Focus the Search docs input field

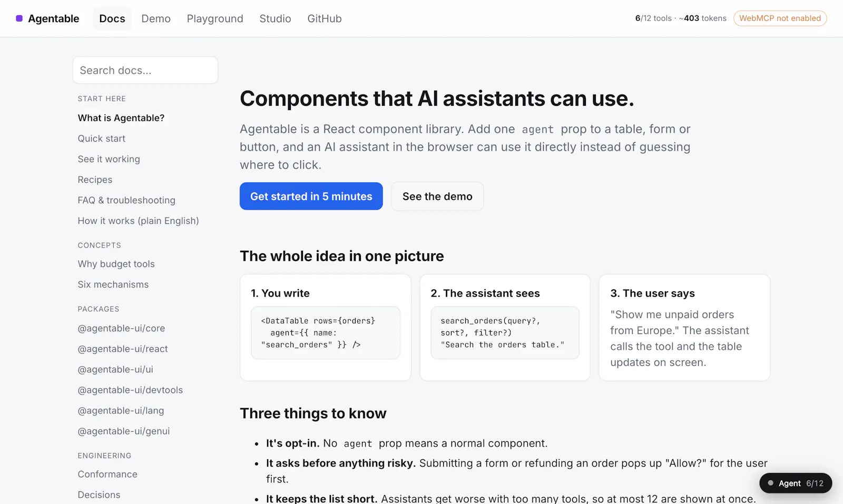tap(145, 70)
